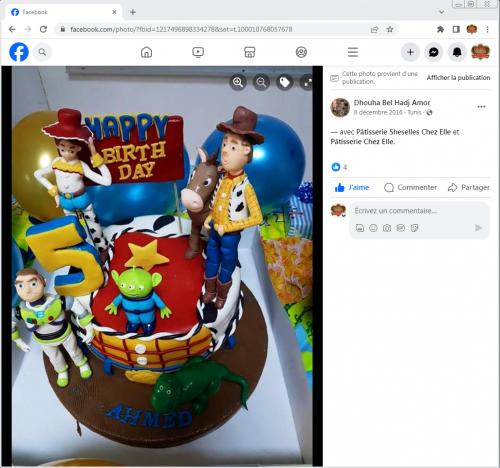Open the Marketplace icon

(250, 52)
